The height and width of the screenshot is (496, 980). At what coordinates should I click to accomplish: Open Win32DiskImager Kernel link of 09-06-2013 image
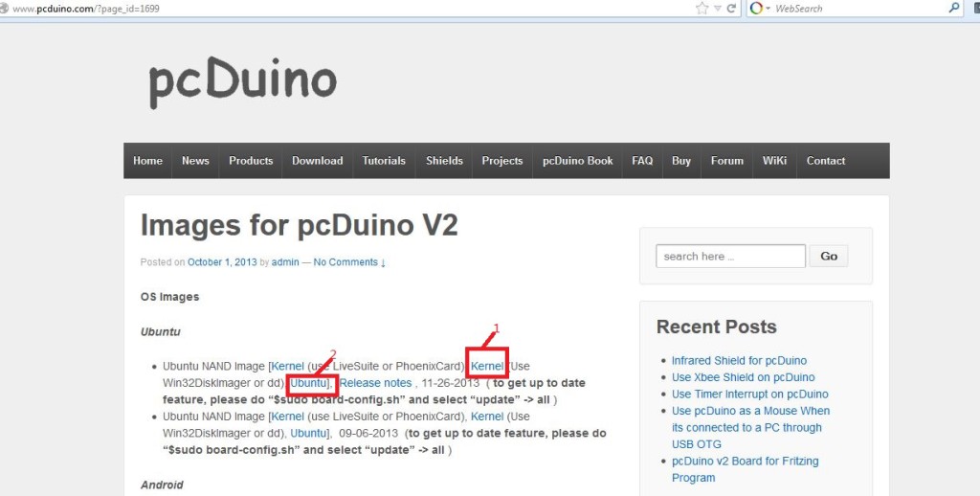(487, 417)
